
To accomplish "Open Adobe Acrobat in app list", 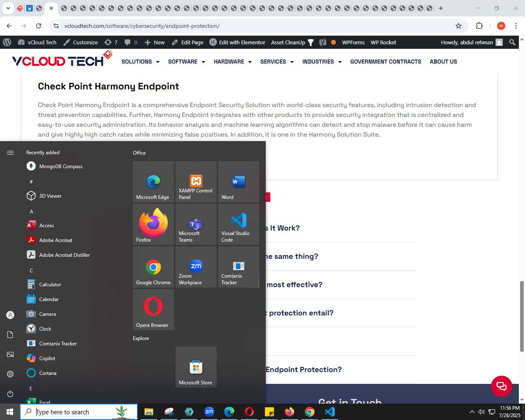I will 74,240.
